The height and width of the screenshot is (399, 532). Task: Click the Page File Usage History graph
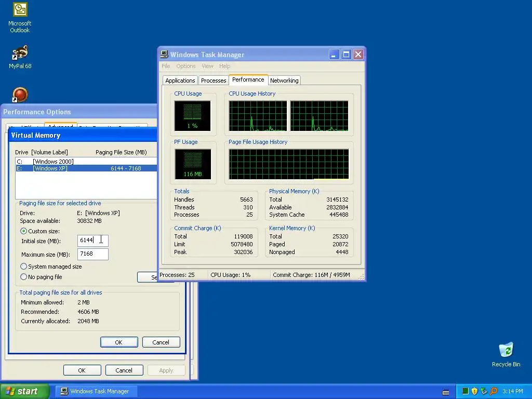tap(289, 164)
